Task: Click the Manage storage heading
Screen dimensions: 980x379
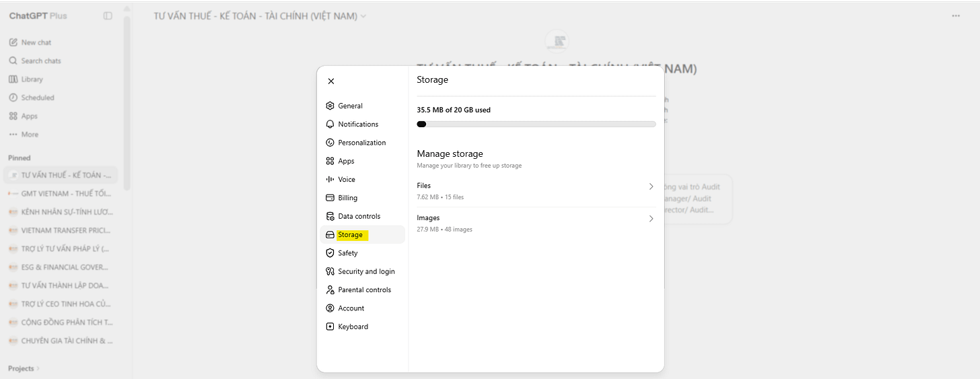Action: [x=450, y=153]
